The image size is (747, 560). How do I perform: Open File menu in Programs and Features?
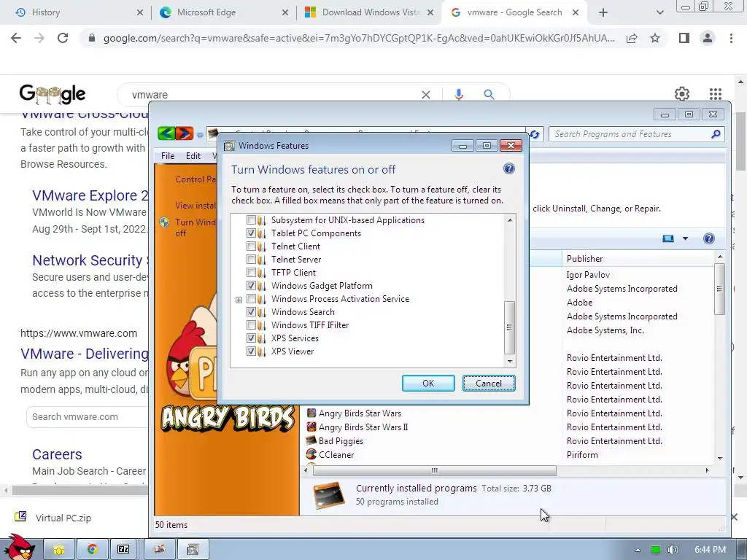pyautogui.click(x=168, y=156)
